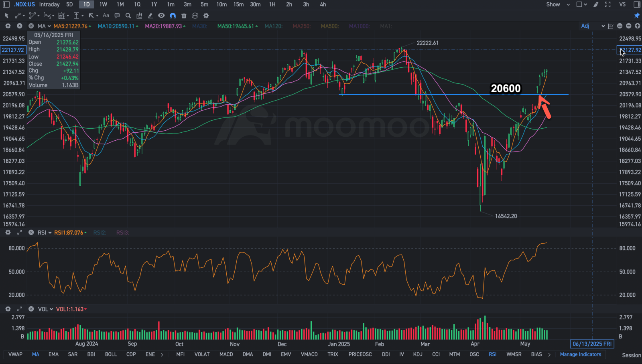Screen dimensions: 642x364
Task: Open the Adj price adjustment dropdown
Action: pyautogui.click(x=593, y=26)
